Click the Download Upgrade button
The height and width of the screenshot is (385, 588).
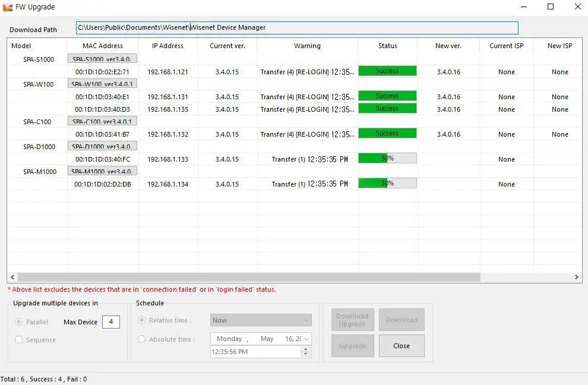(x=352, y=320)
